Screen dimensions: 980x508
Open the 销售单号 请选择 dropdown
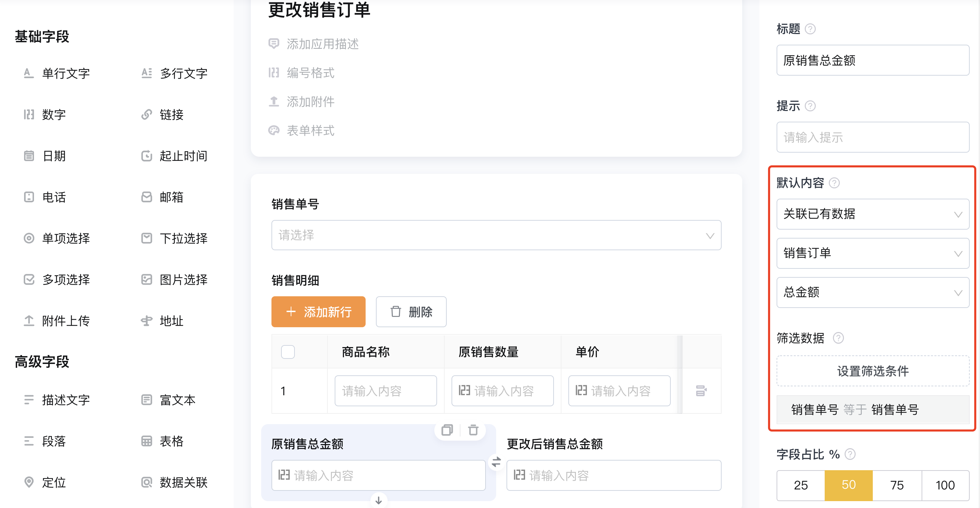coord(496,235)
